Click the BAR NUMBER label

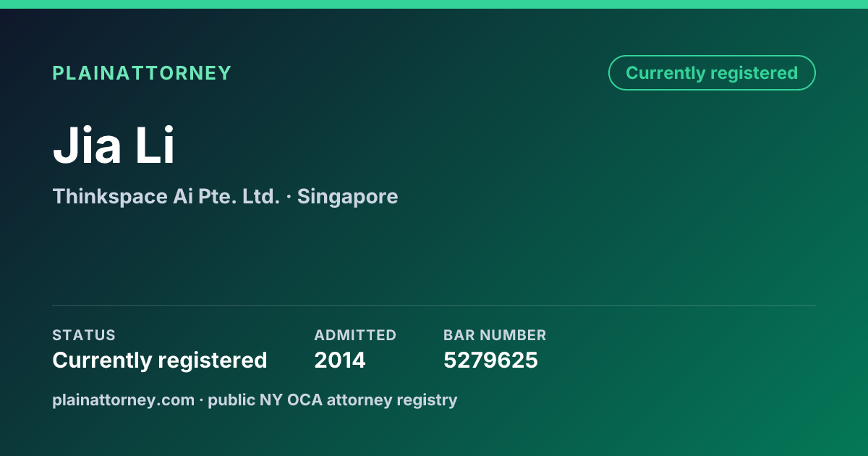coord(495,335)
